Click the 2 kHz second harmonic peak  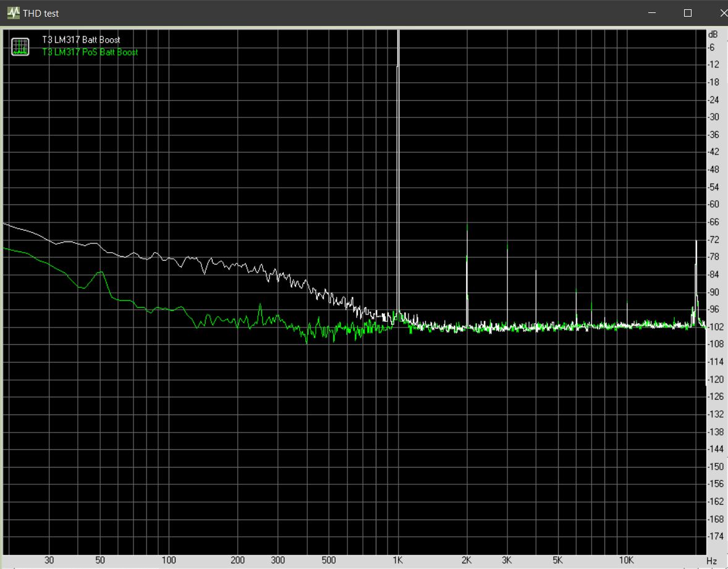coord(467,276)
